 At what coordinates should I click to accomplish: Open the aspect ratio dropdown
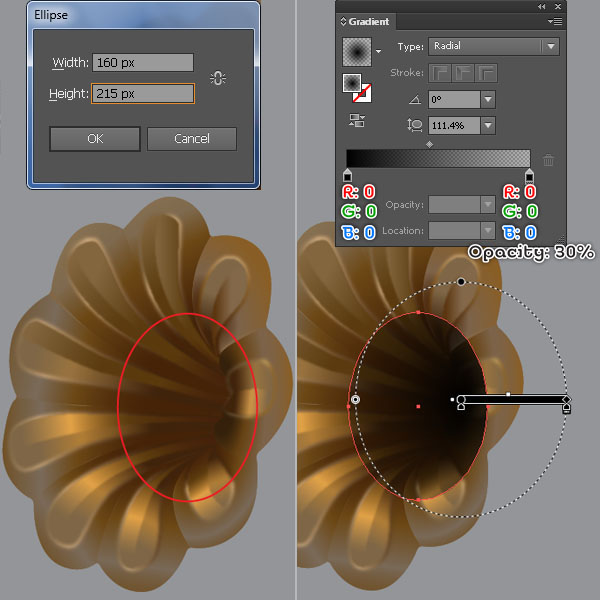[x=488, y=126]
